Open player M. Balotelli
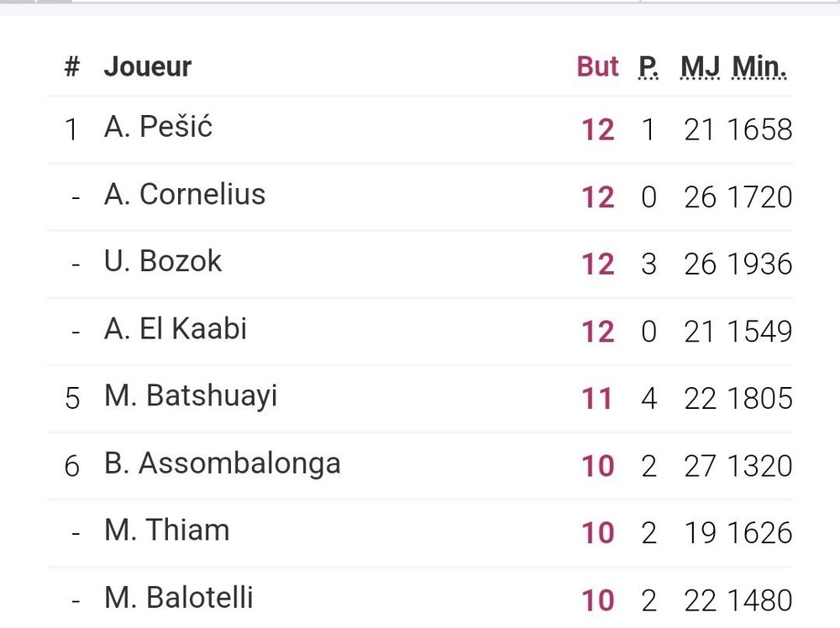 coord(178,598)
